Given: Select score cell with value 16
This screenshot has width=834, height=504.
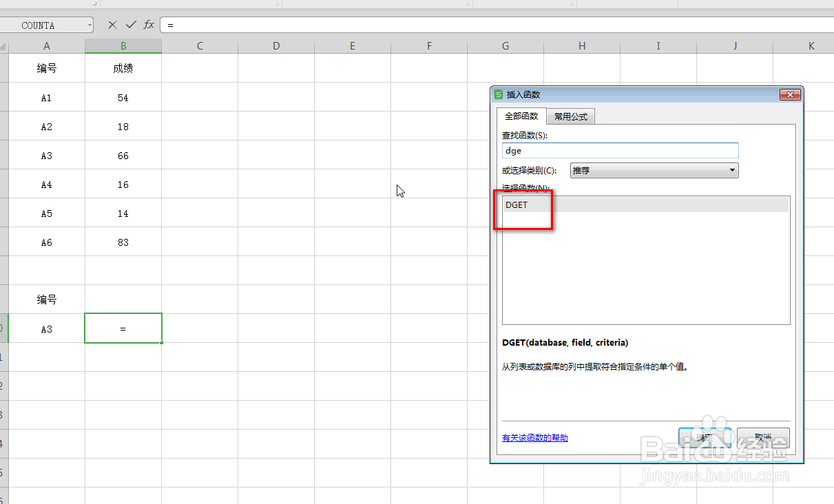Looking at the screenshot, I should [123, 185].
